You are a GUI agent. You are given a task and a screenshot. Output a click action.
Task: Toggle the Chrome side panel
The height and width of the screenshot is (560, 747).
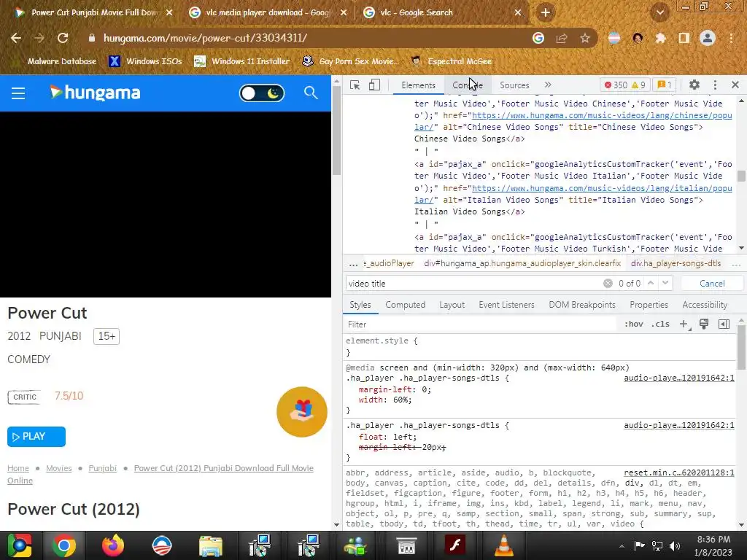684,38
